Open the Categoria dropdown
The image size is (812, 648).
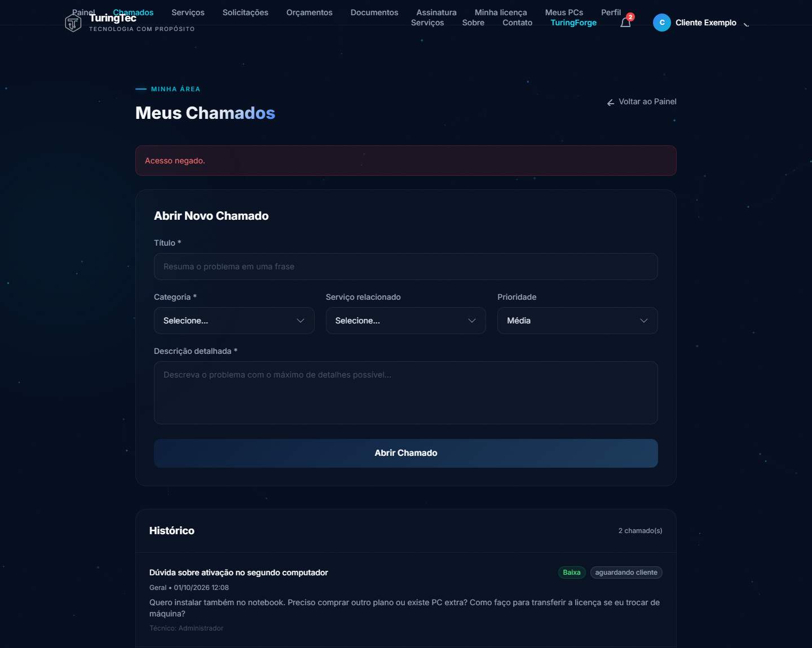pyautogui.click(x=234, y=321)
